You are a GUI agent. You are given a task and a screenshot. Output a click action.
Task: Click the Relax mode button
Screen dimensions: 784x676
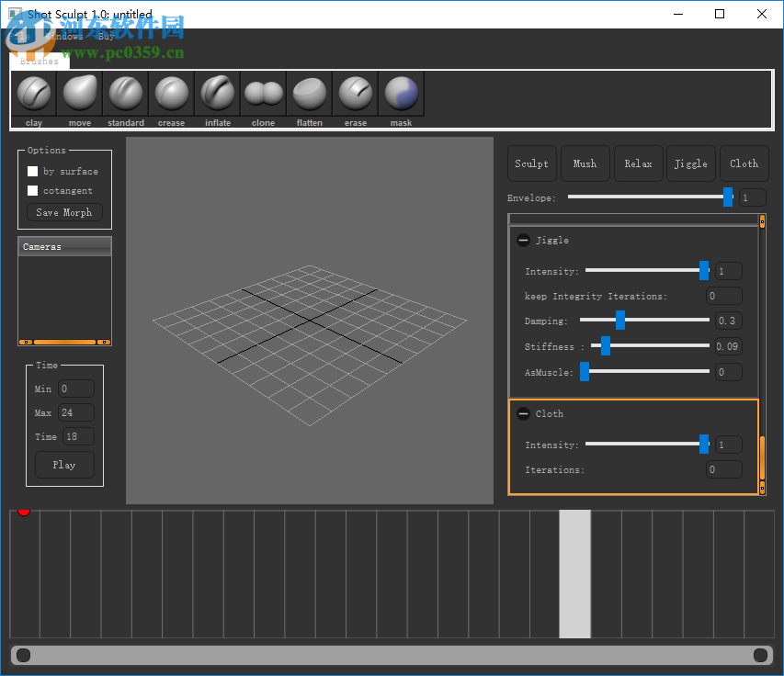pyautogui.click(x=638, y=163)
